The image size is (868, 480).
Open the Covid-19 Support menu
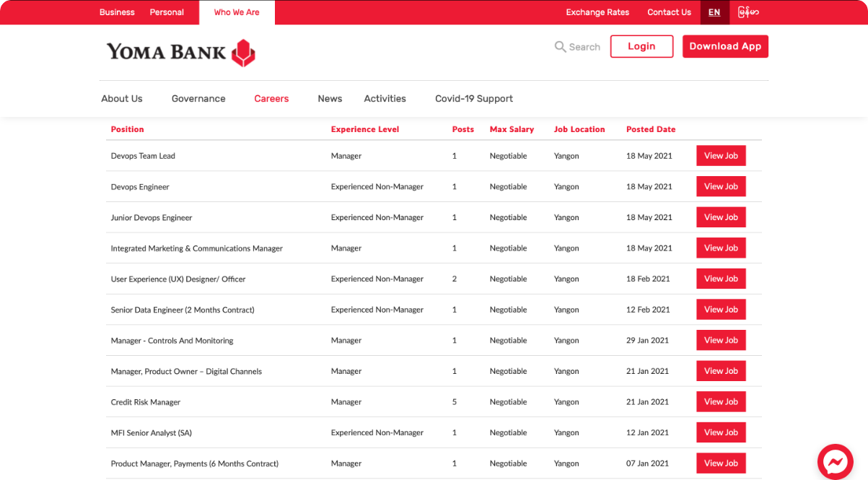474,99
